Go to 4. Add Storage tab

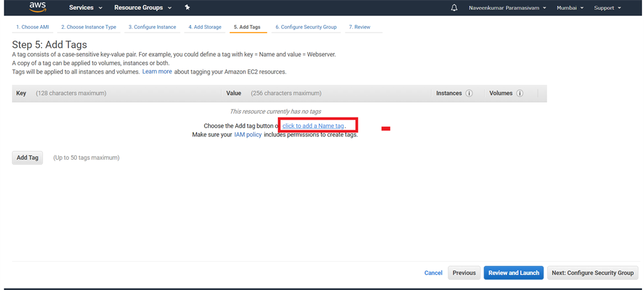coord(205,27)
